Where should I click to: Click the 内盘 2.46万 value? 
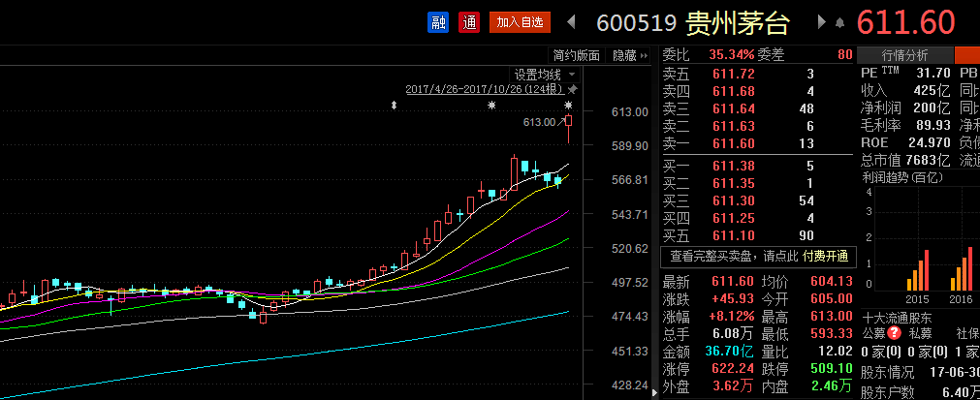pyautogui.click(x=833, y=386)
